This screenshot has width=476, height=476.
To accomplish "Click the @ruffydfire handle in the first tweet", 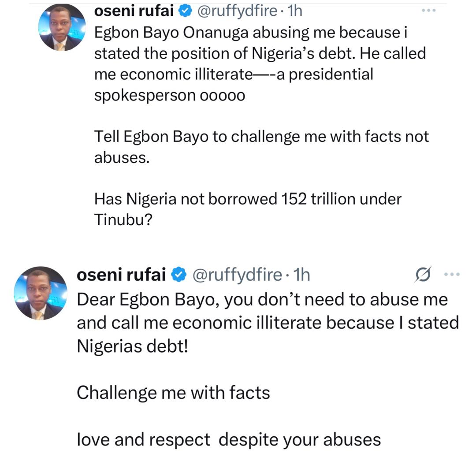I will pyautogui.click(x=237, y=11).
